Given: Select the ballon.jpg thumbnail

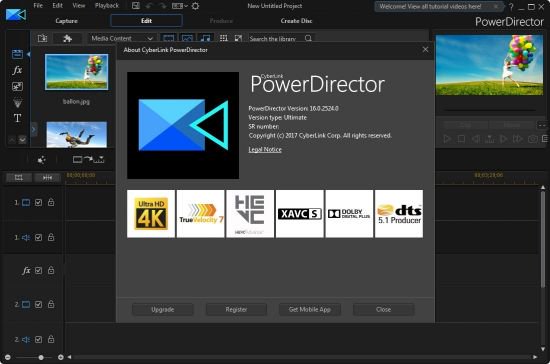Looking at the screenshot, I should coord(76,72).
